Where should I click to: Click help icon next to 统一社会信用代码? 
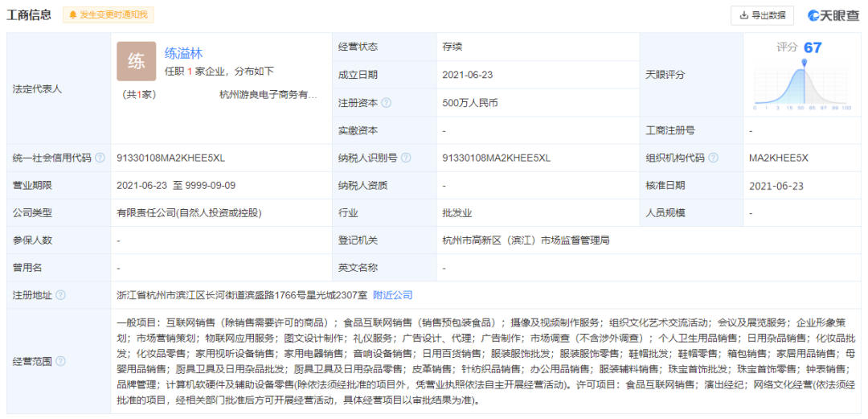coord(100,158)
